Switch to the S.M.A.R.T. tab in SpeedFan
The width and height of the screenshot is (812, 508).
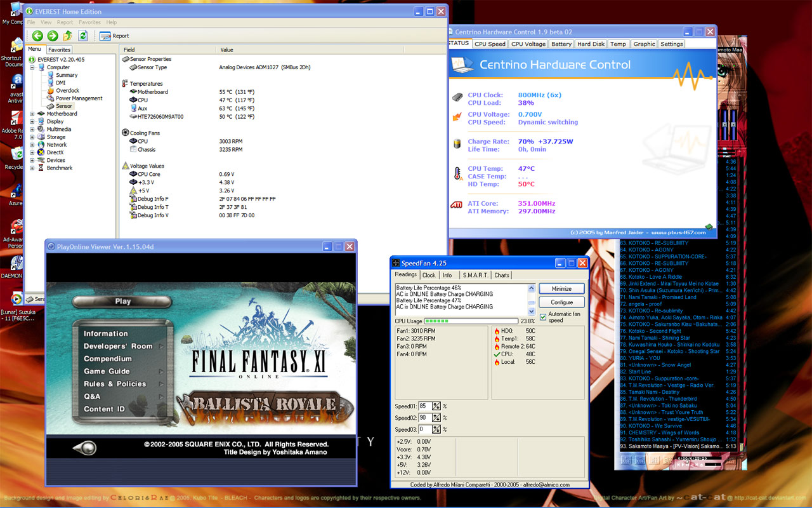coord(475,275)
